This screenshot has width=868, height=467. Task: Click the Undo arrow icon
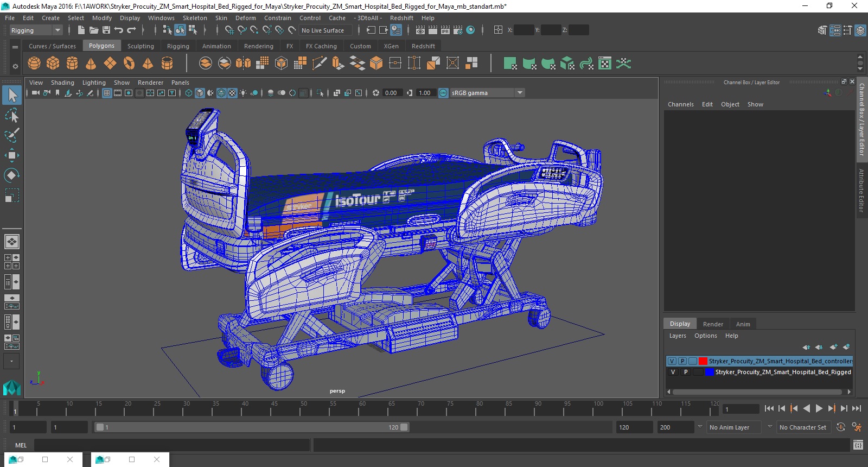119,30
